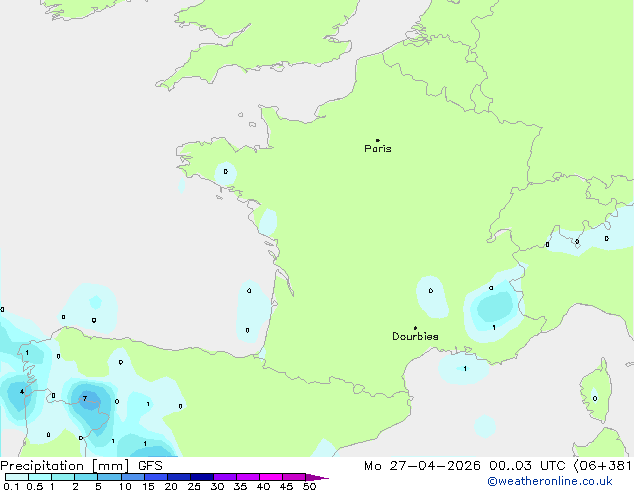
Task: Pick the 45–50 mm legend color swatch
Action: 294,477
